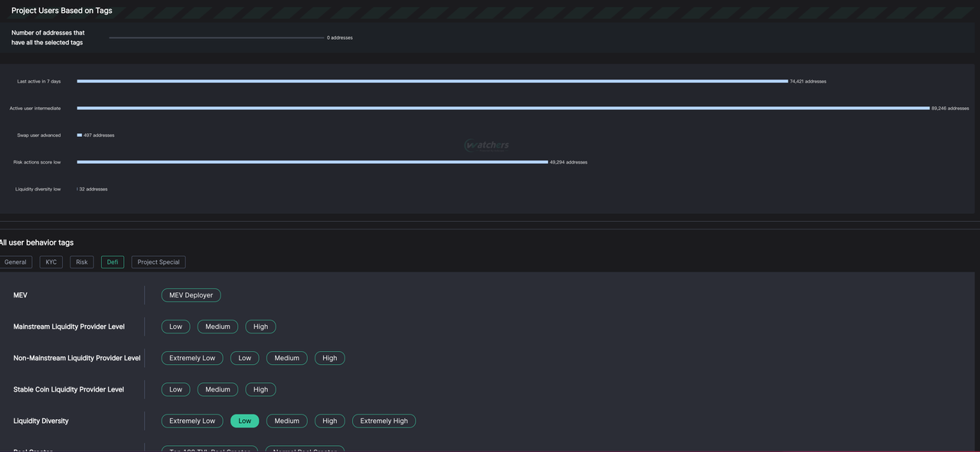Select Low for Mainstream Liquidity Provider Level
The image size is (980, 452).
point(175,327)
